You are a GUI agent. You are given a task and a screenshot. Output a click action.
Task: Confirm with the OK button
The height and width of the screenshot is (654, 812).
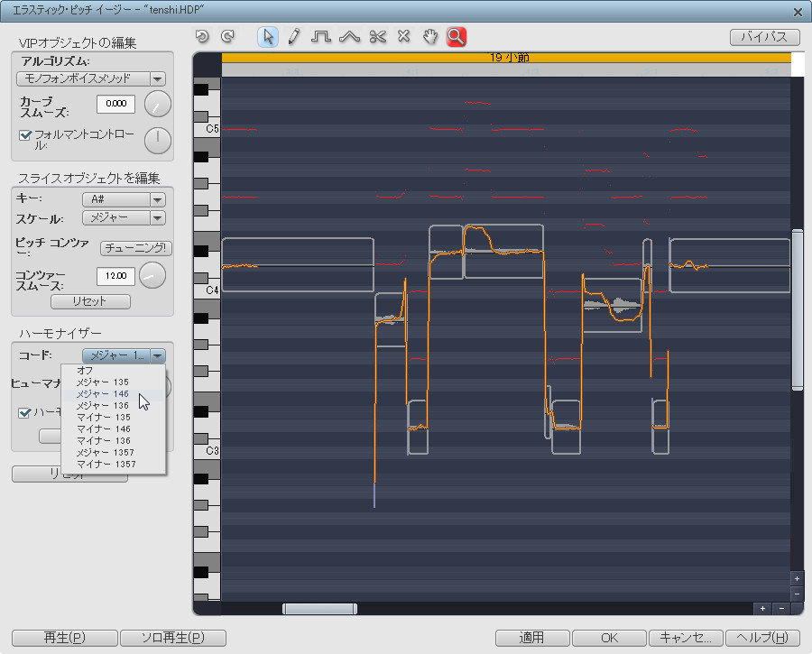(x=610, y=638)
